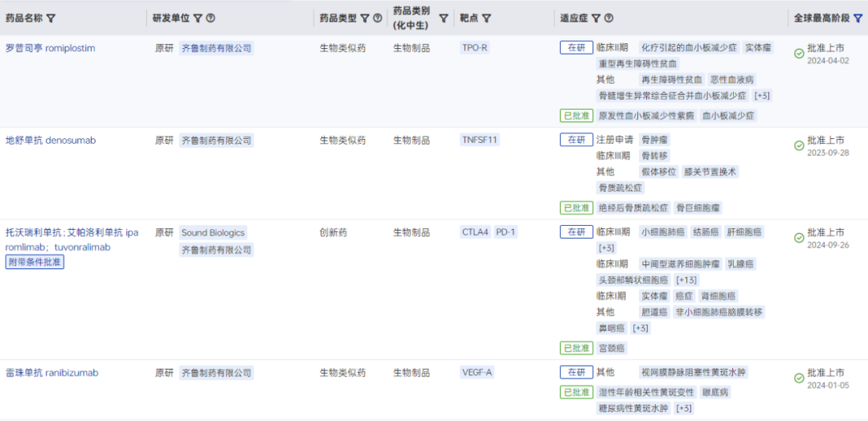Click 已批准 tag beside 宫颈癌
This screenshot has height=421, width=868.
576,348
